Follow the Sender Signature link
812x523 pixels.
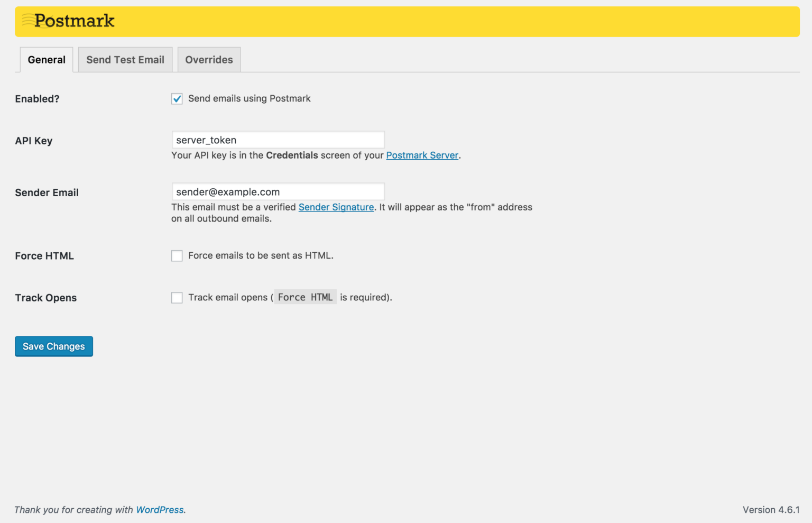336,207
